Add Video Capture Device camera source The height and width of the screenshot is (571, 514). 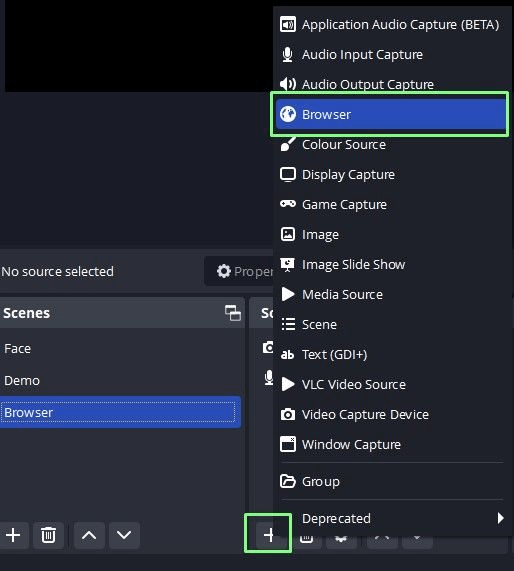tap(391, 414)
